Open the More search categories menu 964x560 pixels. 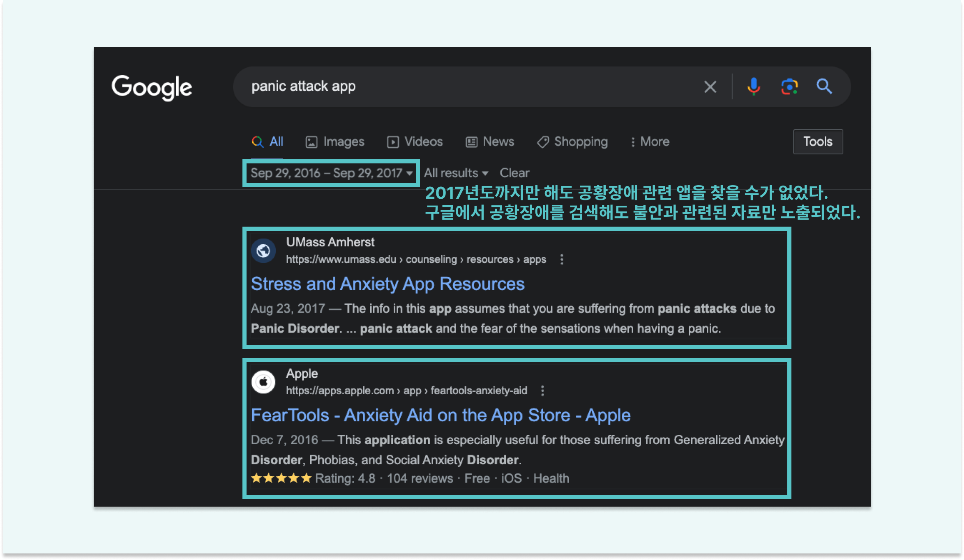click(x=650, y=142)
